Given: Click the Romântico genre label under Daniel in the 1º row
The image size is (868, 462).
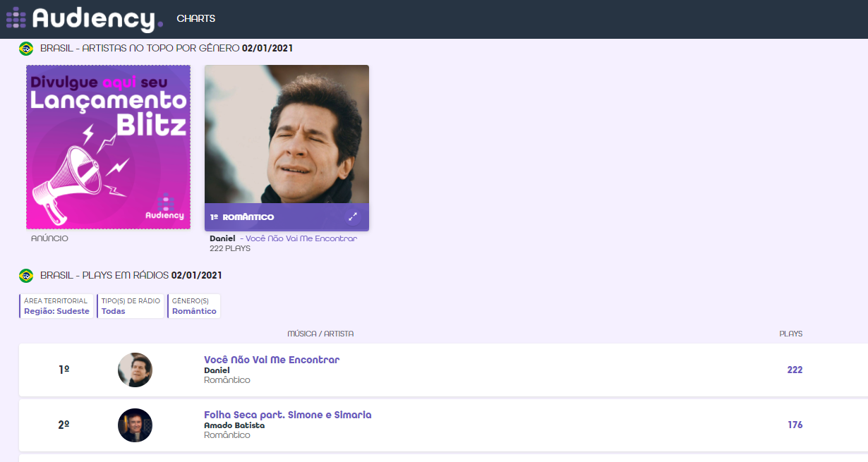Looking at the screenshot, I should [227, 380].
